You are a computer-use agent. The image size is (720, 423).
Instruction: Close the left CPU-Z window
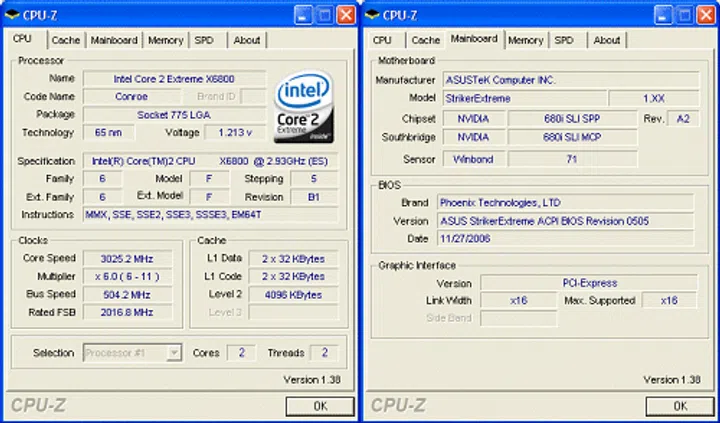[346, 15]
